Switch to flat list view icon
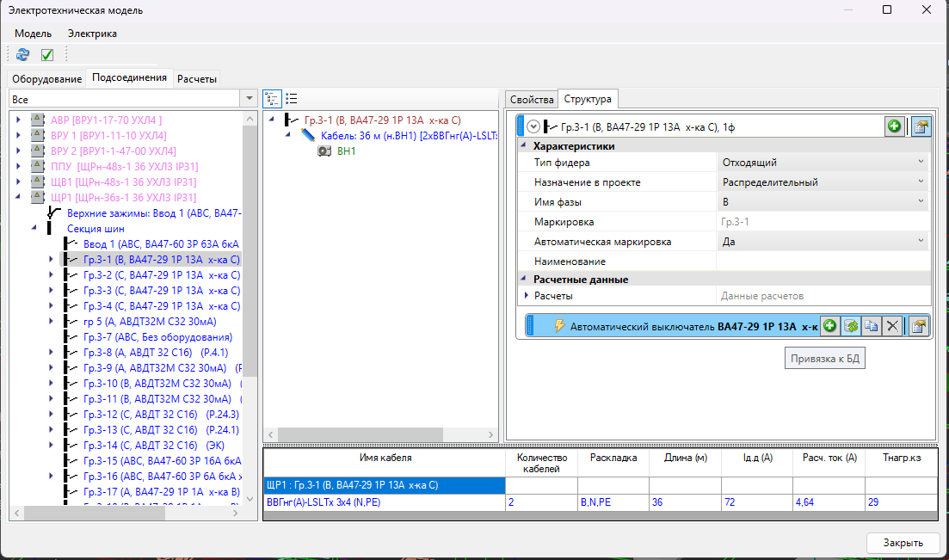Screen dimensions: 949x560 pos(292,99)
